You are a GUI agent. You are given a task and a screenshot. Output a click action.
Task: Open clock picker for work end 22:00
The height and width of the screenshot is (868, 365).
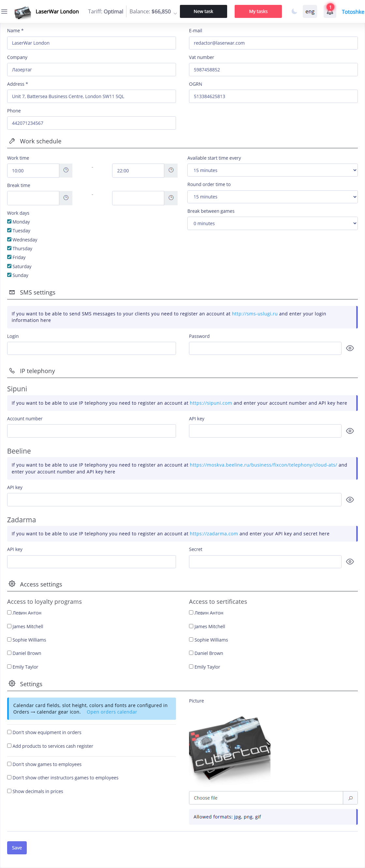(x=171, y=170)
